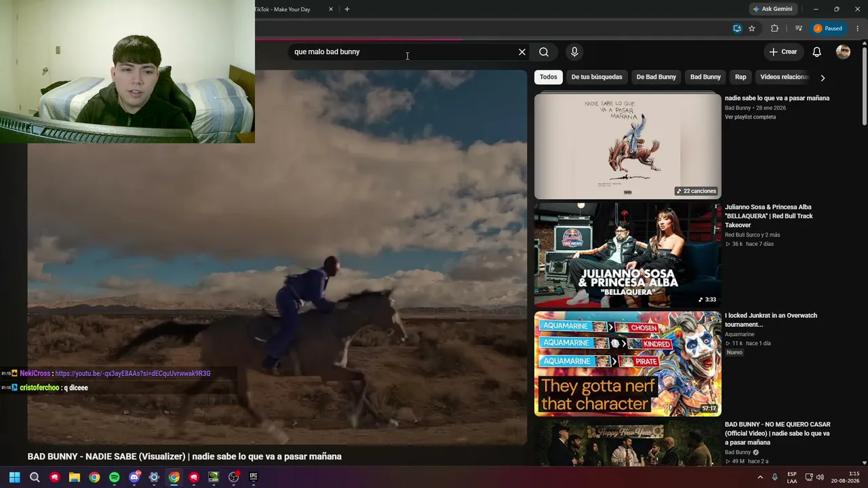Open Discord from taskbar

(134, 477)
